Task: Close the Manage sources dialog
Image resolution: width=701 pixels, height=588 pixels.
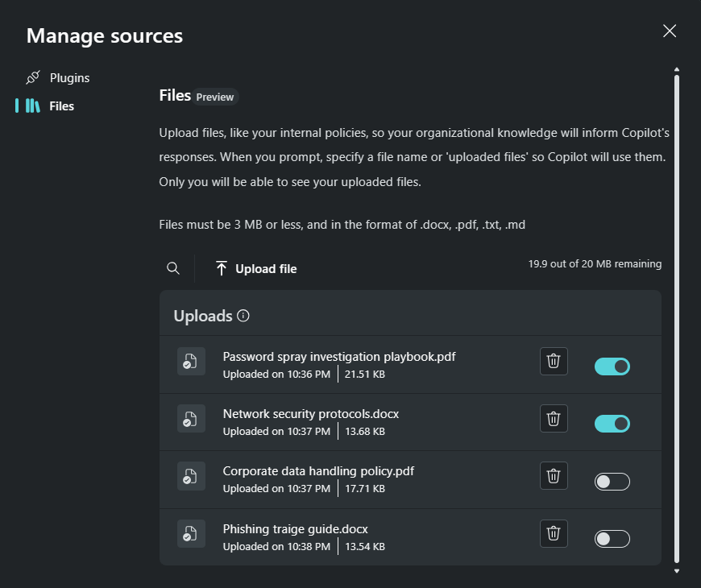Action: tap(670, 31)
